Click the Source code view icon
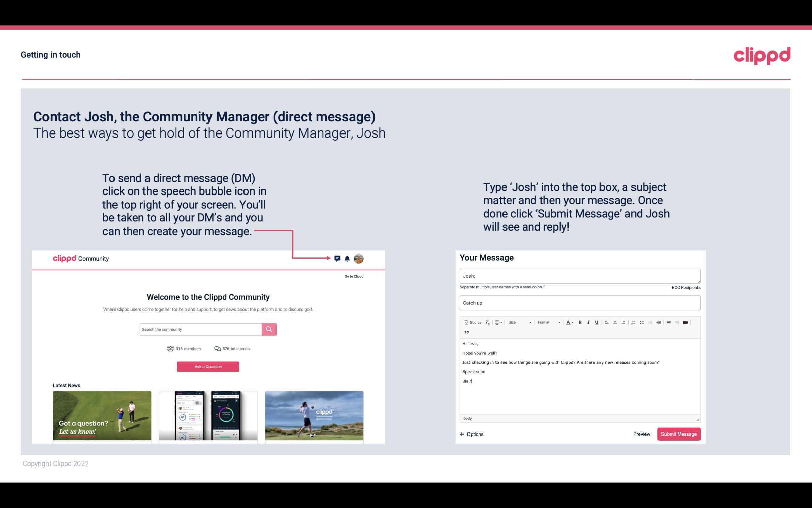 click(473, 322)
